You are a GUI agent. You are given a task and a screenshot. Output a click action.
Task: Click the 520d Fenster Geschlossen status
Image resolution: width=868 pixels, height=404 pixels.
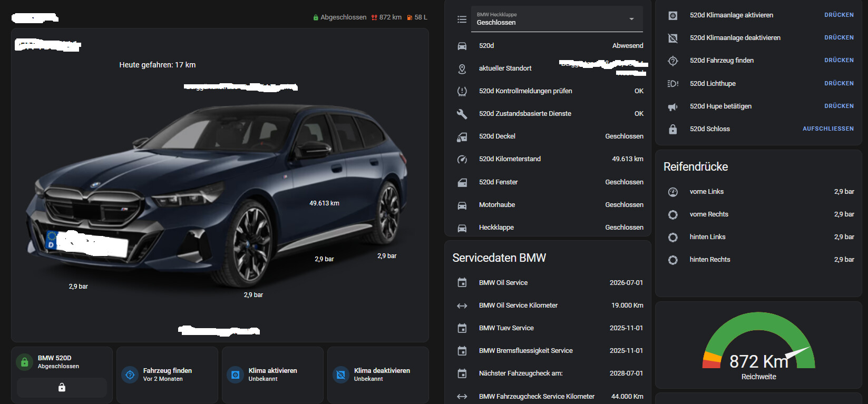pos(624,182)
